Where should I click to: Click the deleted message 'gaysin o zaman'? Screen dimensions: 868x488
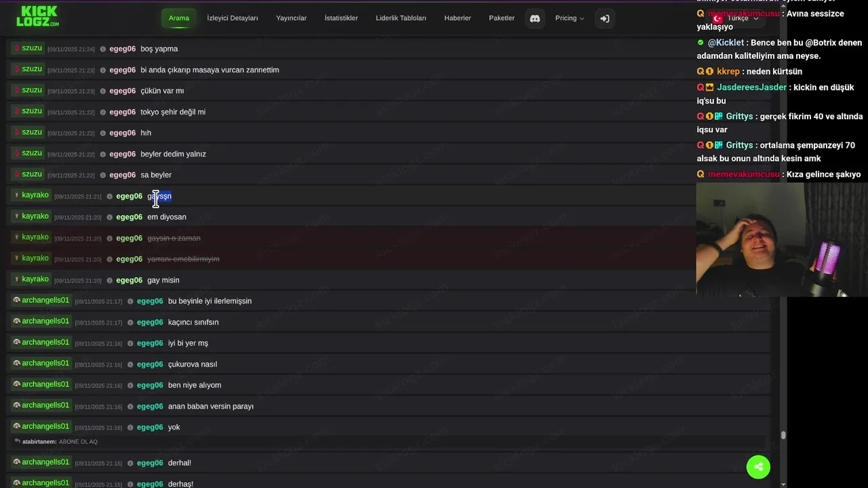174,238
